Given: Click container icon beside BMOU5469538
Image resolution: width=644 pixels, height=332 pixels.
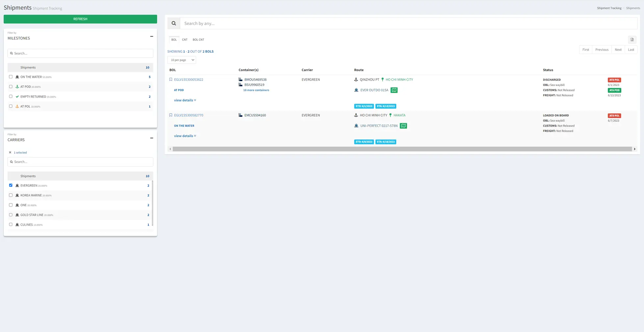Looking at the screenshot, I should 241,79.
